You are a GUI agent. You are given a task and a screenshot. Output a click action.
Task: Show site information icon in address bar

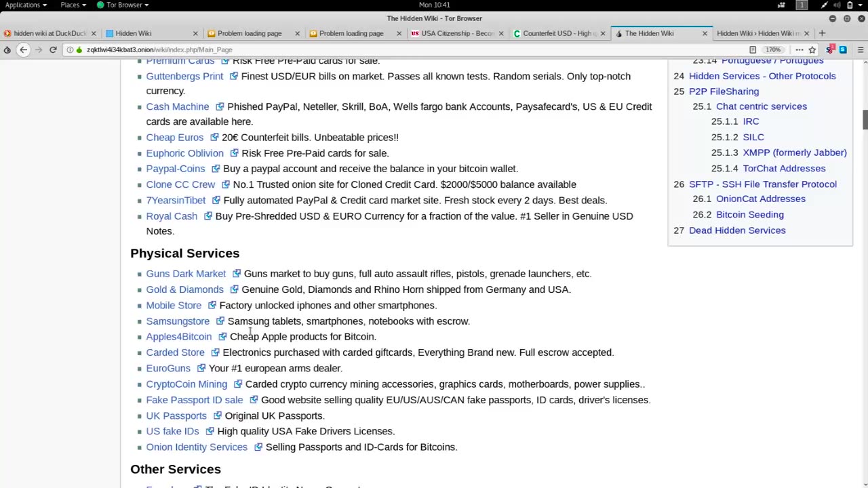[x=70, y=49]
